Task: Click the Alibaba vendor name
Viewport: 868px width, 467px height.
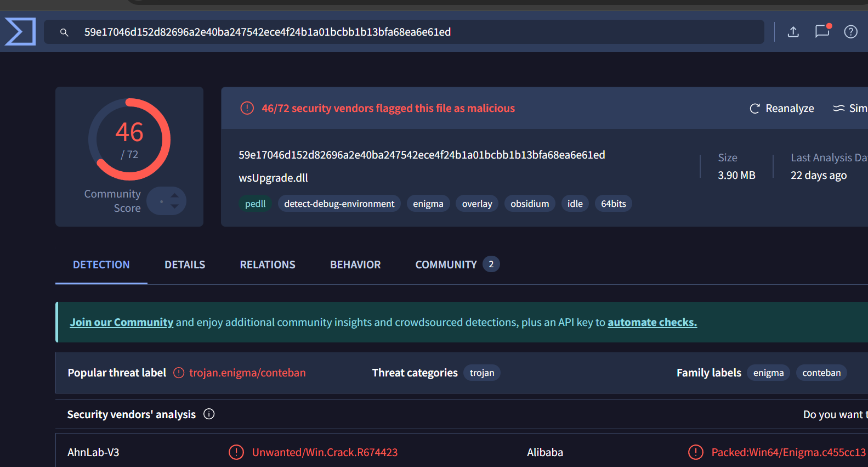Action: pyautogui.click(x=545, y=452)
